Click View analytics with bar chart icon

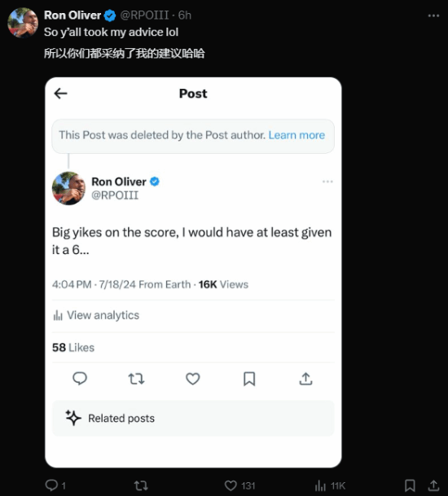click(96, 315)
